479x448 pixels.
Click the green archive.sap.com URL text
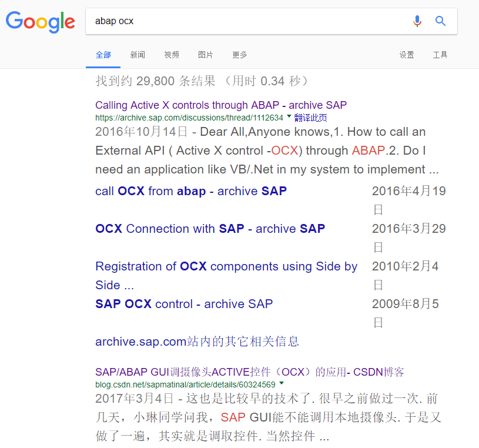tap(189, 118)
